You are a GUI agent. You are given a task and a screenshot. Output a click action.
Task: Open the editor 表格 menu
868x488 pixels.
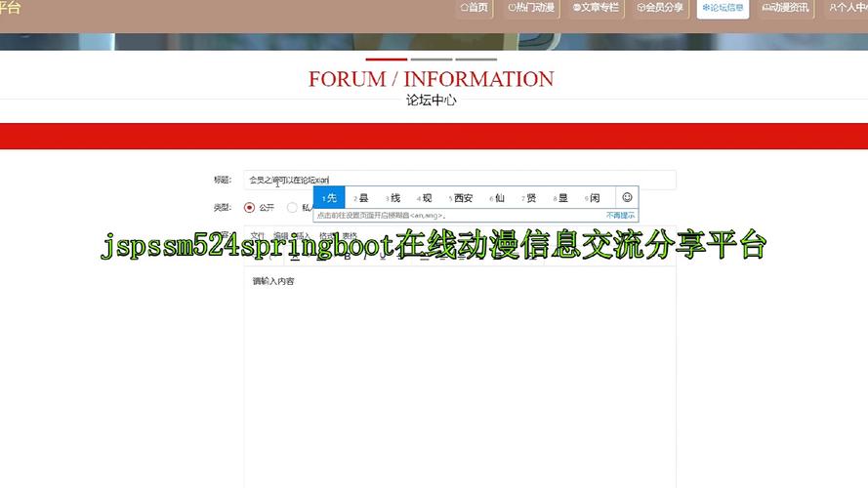tap(350, 235)
